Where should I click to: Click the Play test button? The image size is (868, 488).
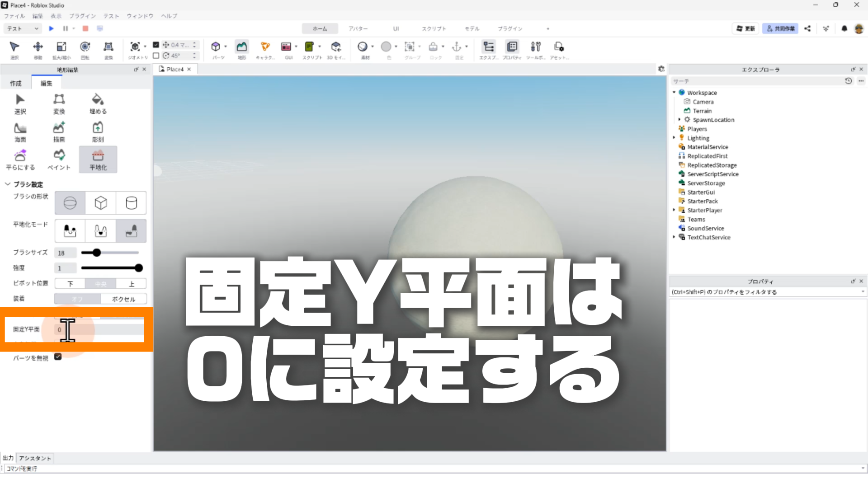coord(51,28)
